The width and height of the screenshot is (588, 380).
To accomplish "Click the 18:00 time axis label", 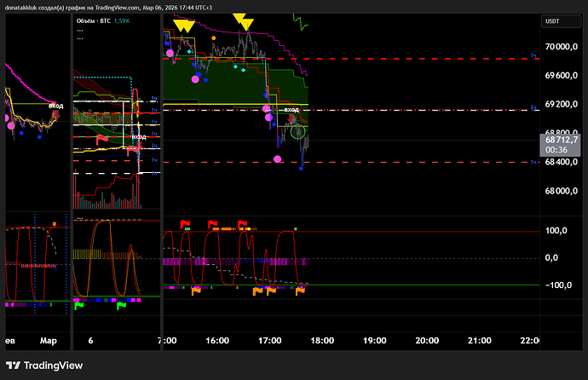I will click(x=322, y=340).
